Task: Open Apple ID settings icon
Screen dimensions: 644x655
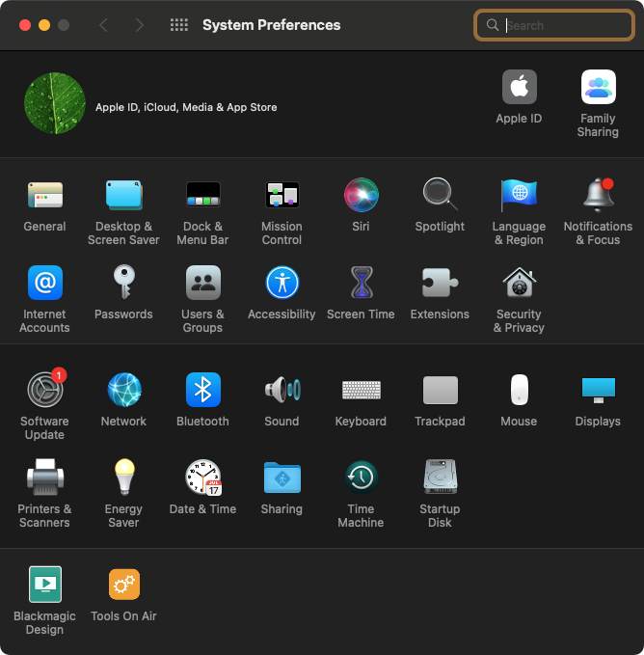Action: [519, 87]
